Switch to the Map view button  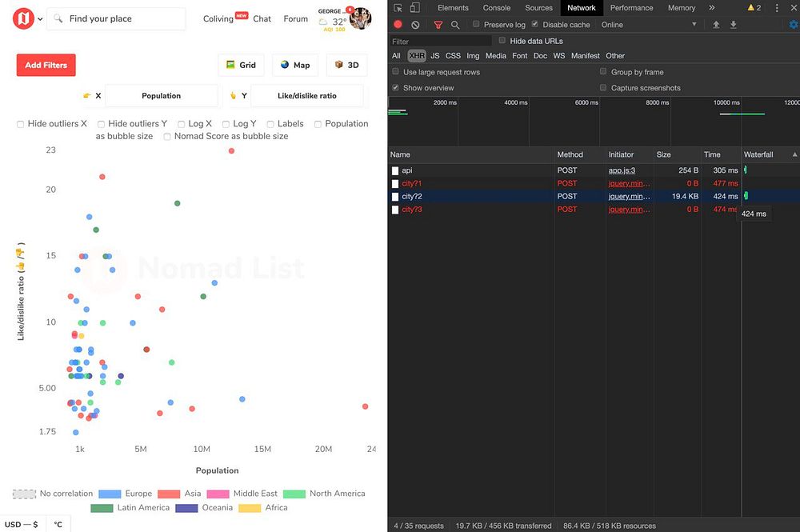click(295, 65)
